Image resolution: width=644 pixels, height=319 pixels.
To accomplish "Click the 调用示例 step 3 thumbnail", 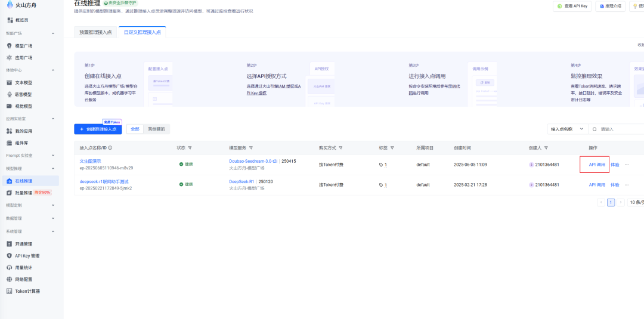I will click(x=482, y=84).
